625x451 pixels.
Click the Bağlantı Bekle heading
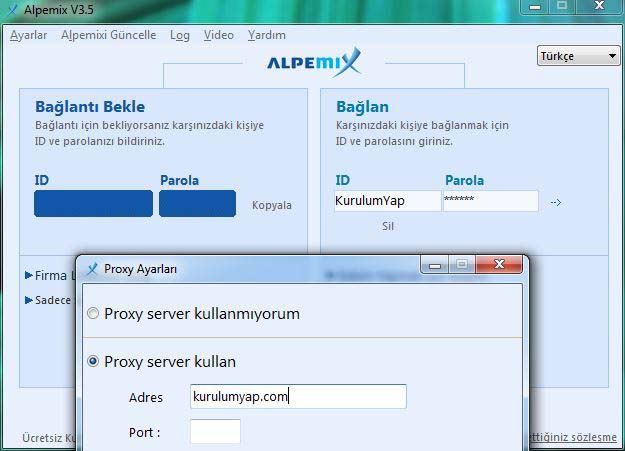pos(90,107)
